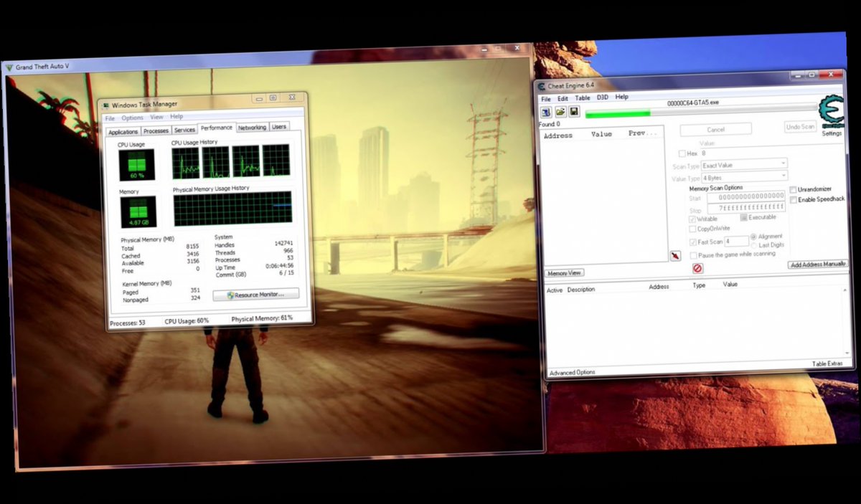Viewport: 861px width, 504px height.
Task: Click the 00000C64-GTA5.exe process label
Action: 692,103
